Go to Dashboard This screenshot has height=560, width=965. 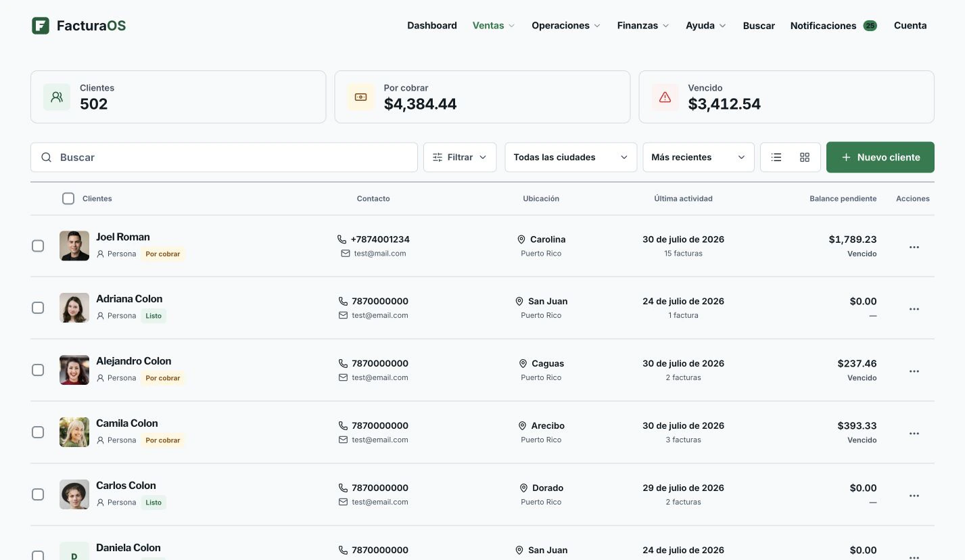tap(432, 26)
